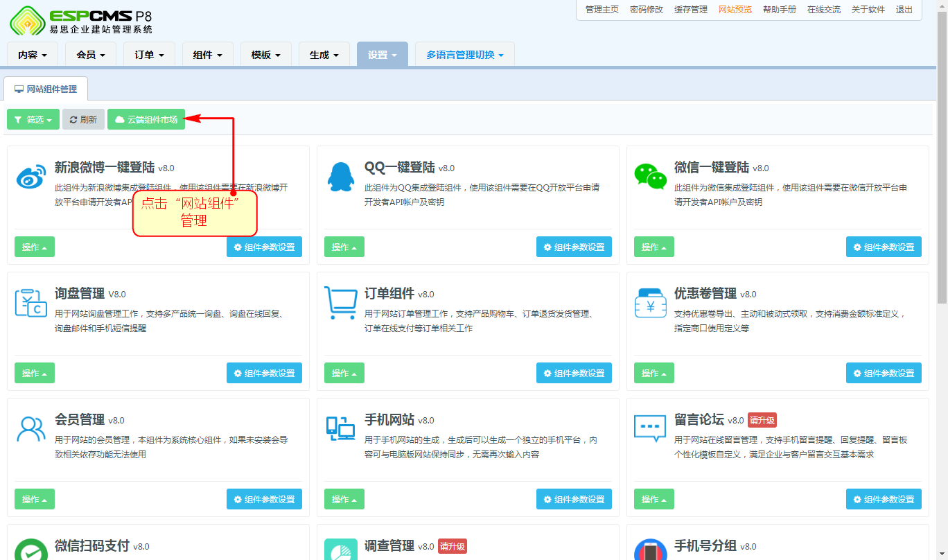Open 组件参数设置 for 留言论坛
948x560 pixels.
[x=884, y=499]
